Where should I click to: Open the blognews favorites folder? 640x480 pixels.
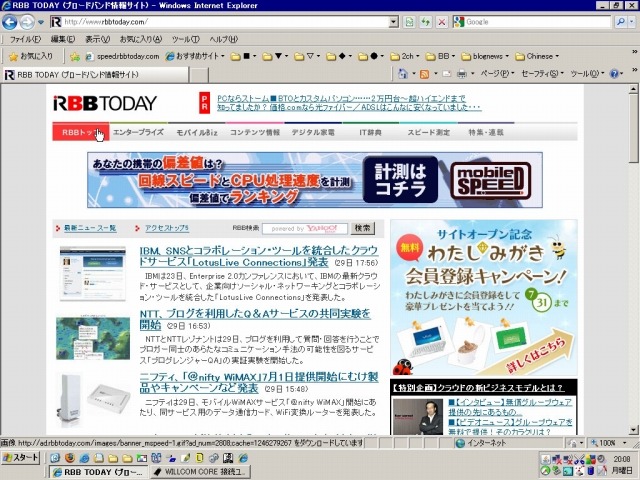point(485,56)
